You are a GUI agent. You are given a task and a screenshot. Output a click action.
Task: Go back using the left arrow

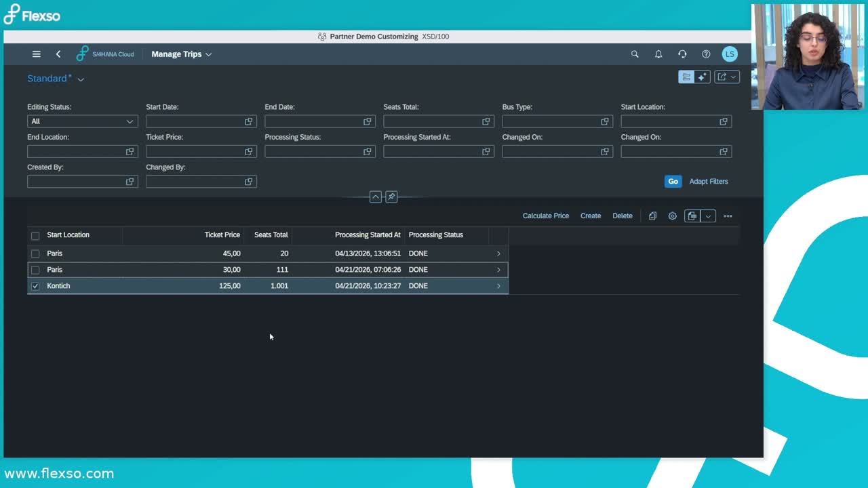tap(58, 54)
